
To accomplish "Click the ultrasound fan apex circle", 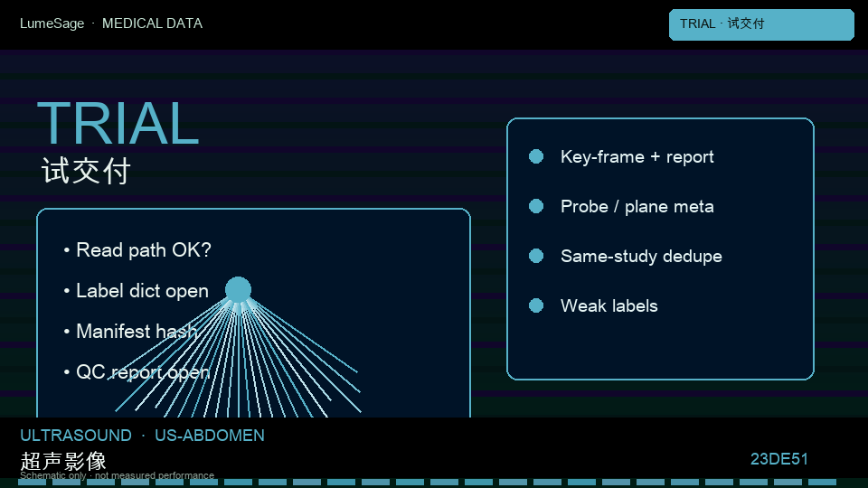I will pos(238,290).
